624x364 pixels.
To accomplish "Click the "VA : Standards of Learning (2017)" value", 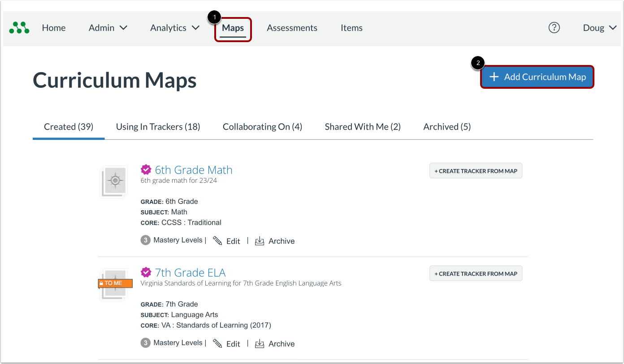I will coord(216,325).
